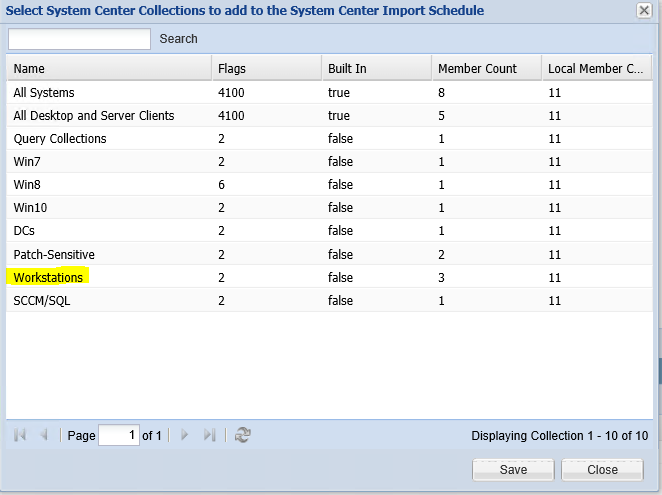The width and height of the screenshot is (662, 495).
Task: Sort by Flags column header
Action: (267, 68)
